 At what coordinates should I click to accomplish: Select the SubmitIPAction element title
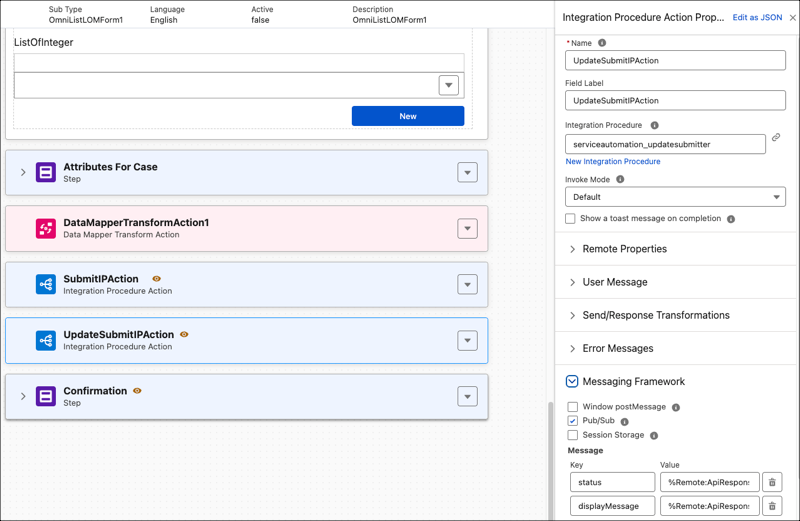(x=101, y=279)
